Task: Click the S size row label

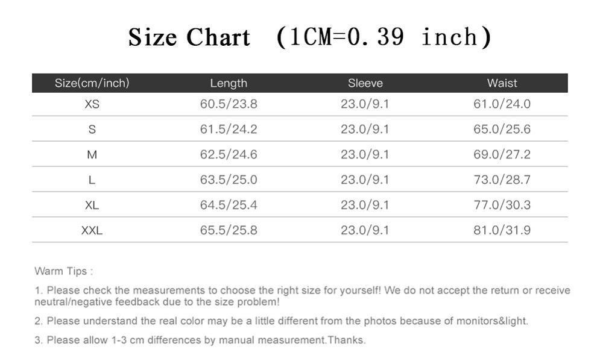Action: (x=92, y=130)
